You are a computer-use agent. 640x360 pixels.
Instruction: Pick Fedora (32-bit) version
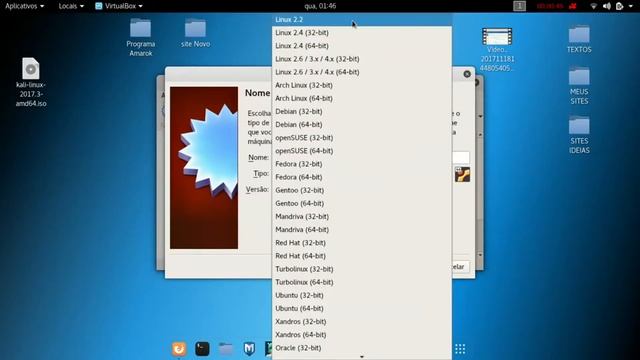(x=362, y=164)
